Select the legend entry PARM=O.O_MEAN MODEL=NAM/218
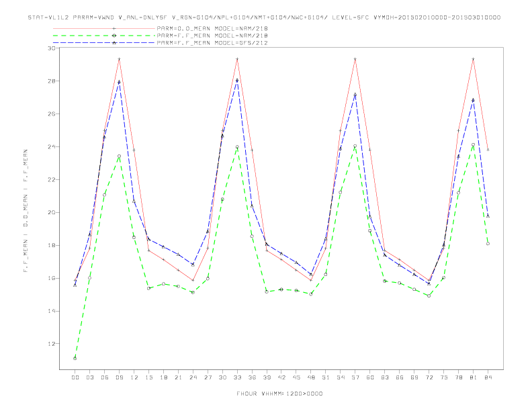532x411 pixels. 212,28
